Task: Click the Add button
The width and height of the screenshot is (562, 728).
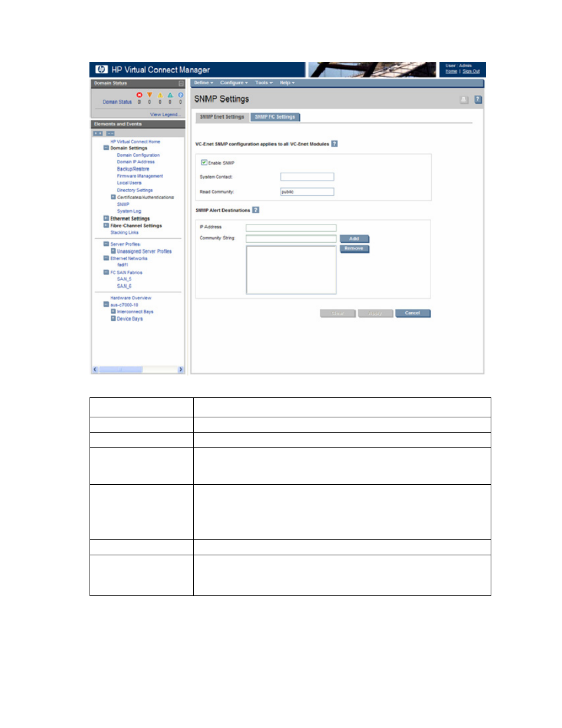Action: pyautogui.click(x=354, y=239)
